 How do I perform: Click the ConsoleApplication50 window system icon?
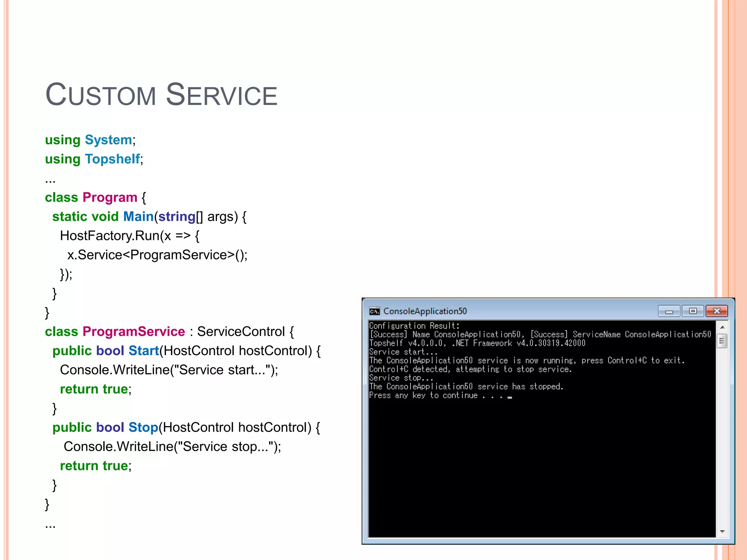point(374,311)
